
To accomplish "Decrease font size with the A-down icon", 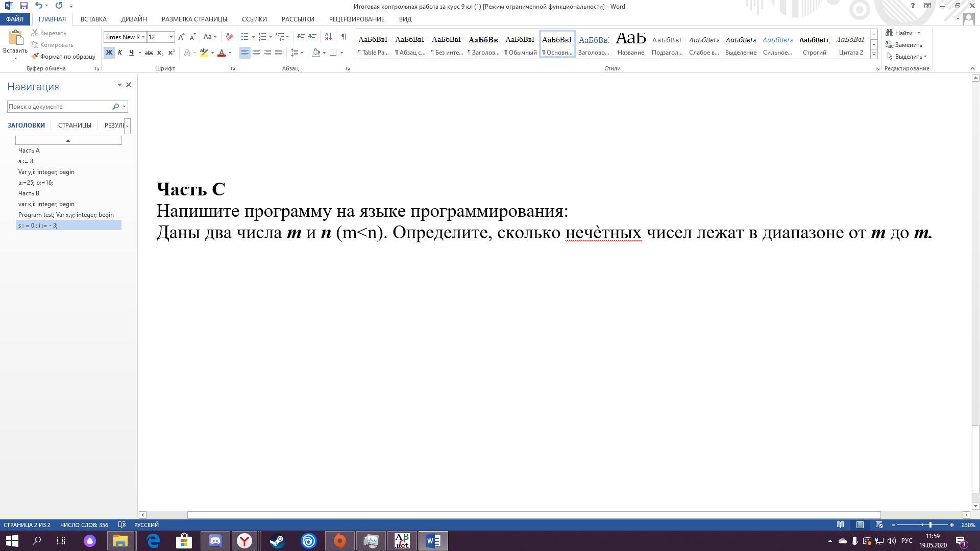I will coord(192,37).
